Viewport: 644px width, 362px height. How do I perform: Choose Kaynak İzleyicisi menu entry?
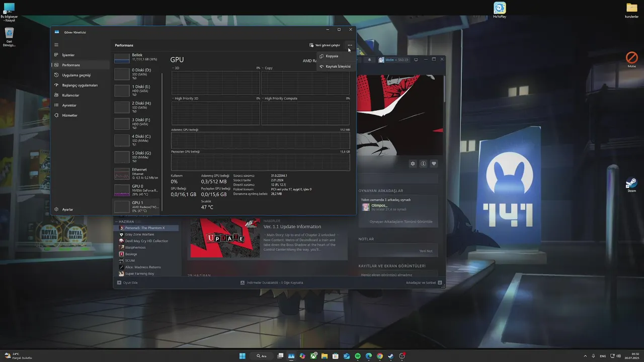point(335,66)
